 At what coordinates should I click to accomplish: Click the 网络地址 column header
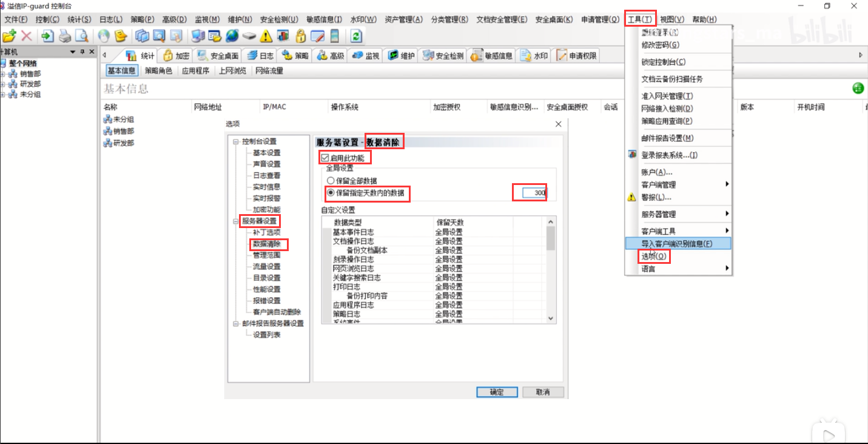(x=208, y=107)
